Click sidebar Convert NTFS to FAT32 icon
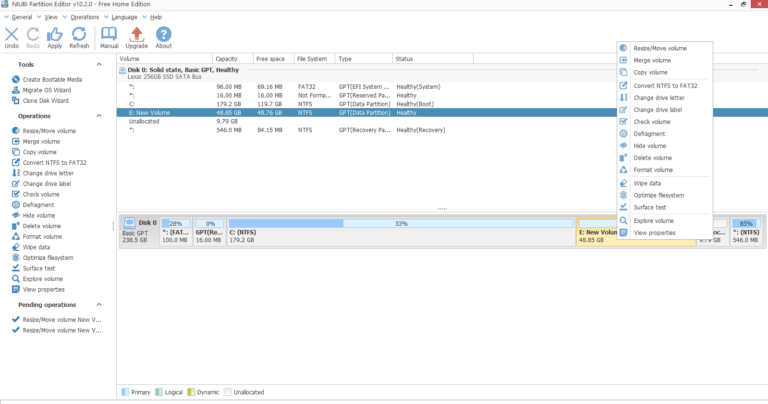The image size is (768, 404). pos(16,163)
